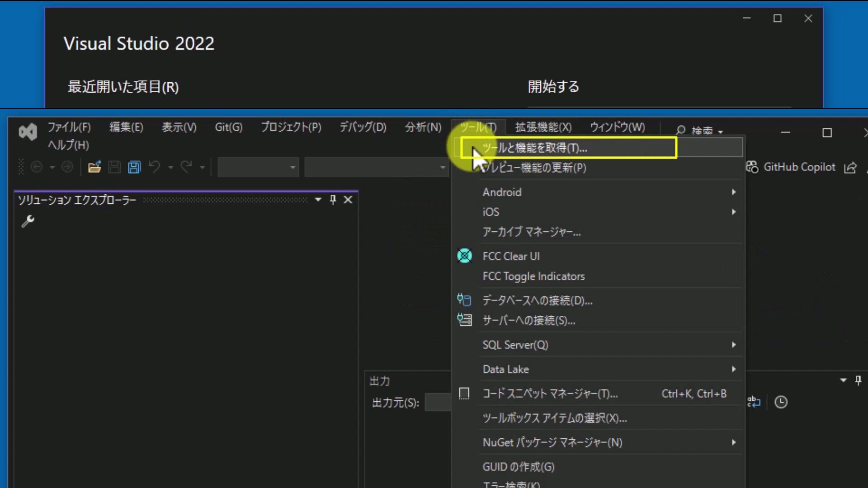Click the navigate backward arrow icon
The width and height of the screenshot is (868, 488).
[x=37, y=167]
